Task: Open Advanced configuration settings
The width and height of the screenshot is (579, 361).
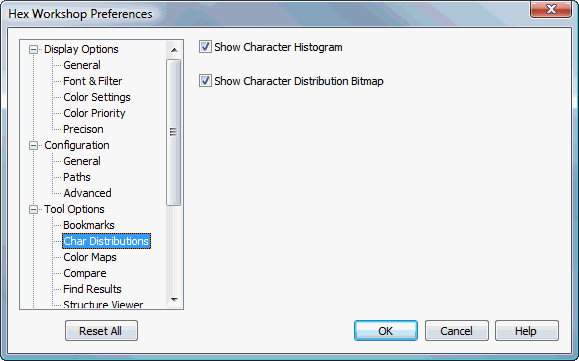Action: click(87, 193)
